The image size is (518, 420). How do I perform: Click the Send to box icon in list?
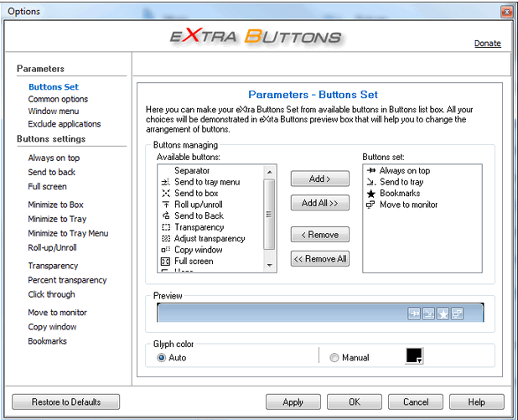pyautogui.click(x=165, y=194)
